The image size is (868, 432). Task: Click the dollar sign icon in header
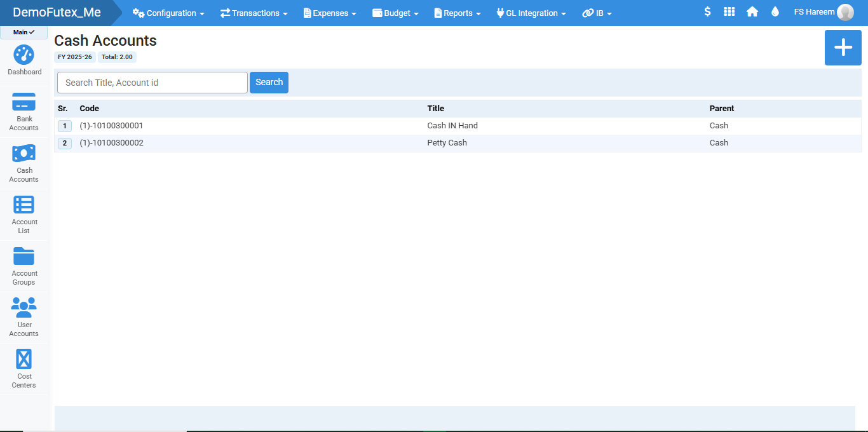tap(707, 12)
